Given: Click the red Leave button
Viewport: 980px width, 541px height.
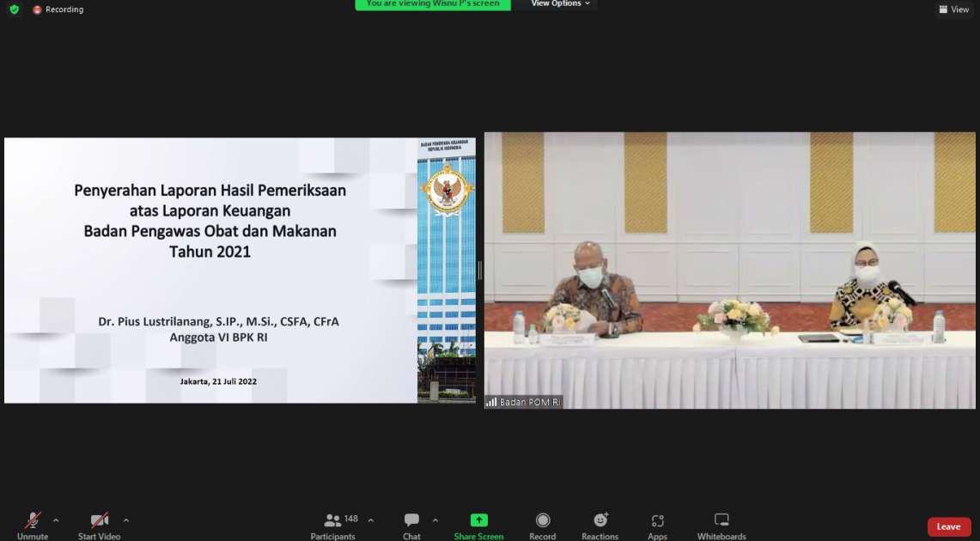Looking at the screenshot, I should tap(948, 526).
